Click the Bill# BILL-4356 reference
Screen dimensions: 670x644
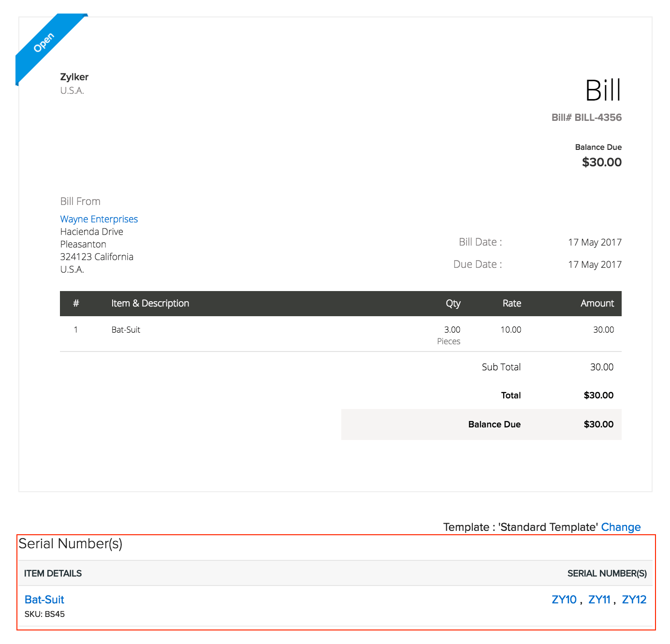pos(586,117)
